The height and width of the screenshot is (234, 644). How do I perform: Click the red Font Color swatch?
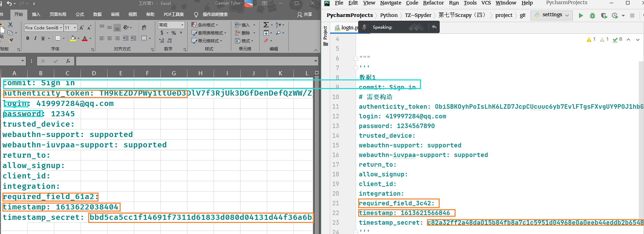[x=85, y=38]
